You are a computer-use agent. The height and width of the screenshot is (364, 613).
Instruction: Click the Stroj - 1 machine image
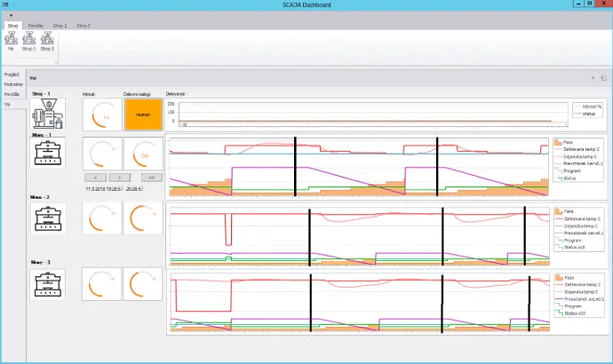(x=49, y=114)
